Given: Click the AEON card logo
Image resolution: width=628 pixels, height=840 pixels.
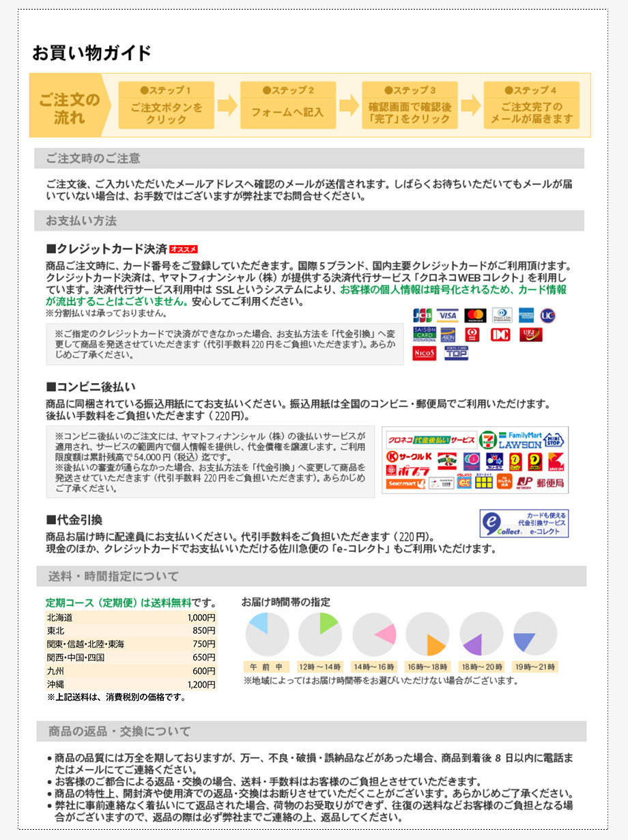Looking at the screenshot, I should [447, 335].
